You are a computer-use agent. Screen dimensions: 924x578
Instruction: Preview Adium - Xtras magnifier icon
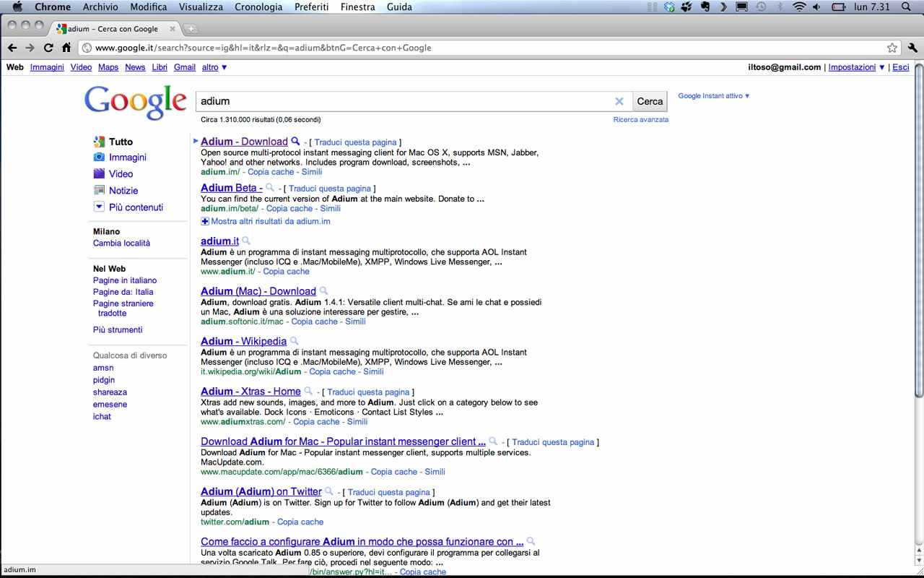coord(308,391)
